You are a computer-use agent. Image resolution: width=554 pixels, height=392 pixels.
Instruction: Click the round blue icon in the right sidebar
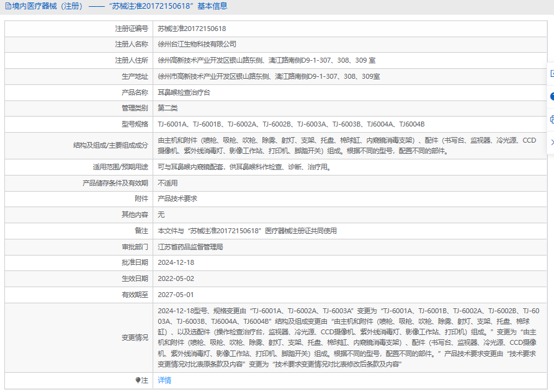point(552,96)
